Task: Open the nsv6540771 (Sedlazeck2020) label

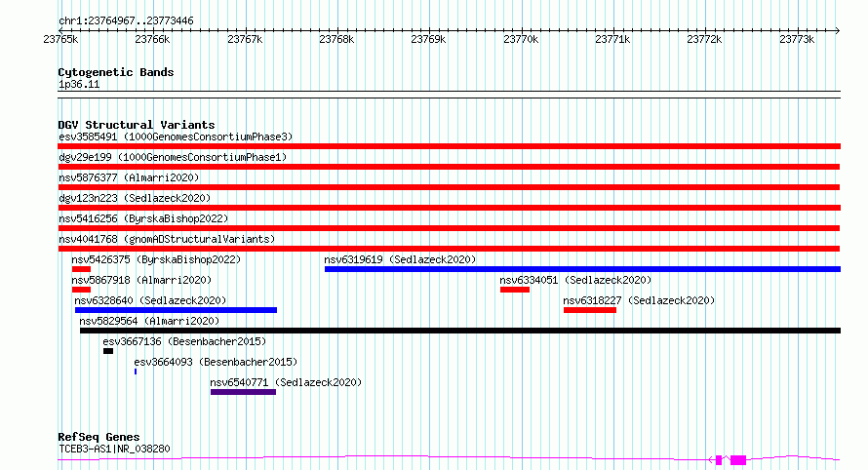Action: 286,382
